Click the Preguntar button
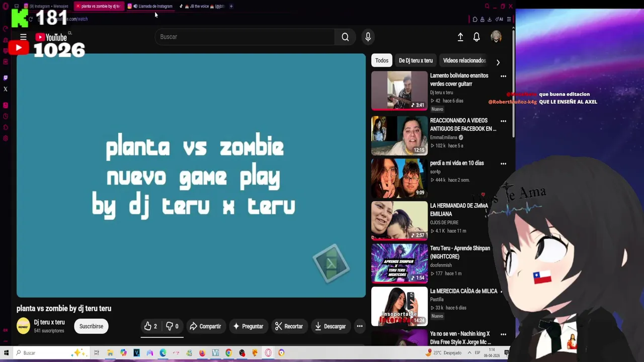644x362 pixels. click(x=248, y=326)
